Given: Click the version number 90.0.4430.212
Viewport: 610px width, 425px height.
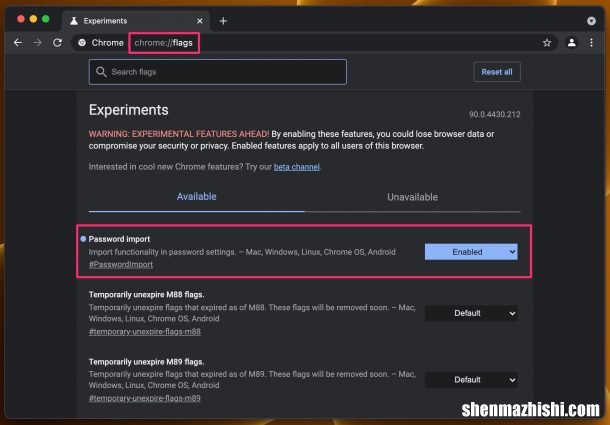Looking at the screenshot, I should [x=494, y=114].
